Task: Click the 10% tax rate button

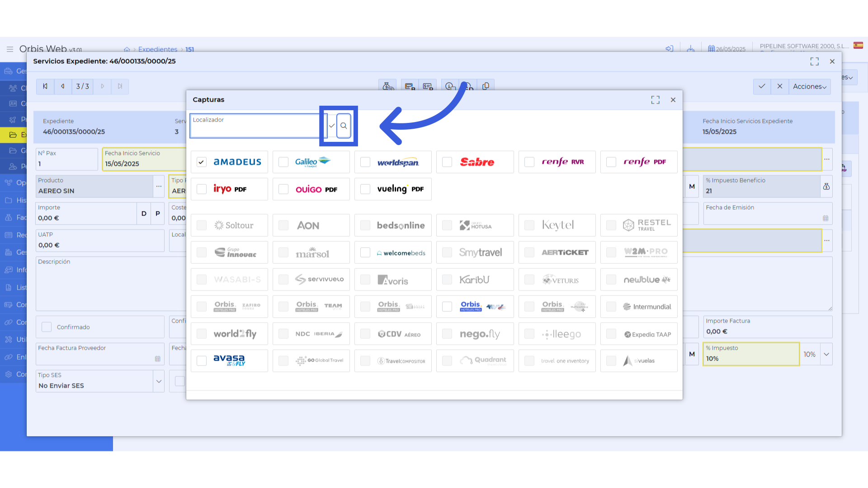Action: coord(810,354)
